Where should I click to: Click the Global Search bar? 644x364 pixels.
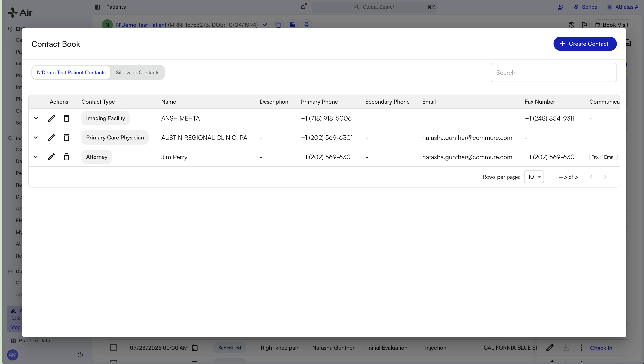(x=374, y=7)
